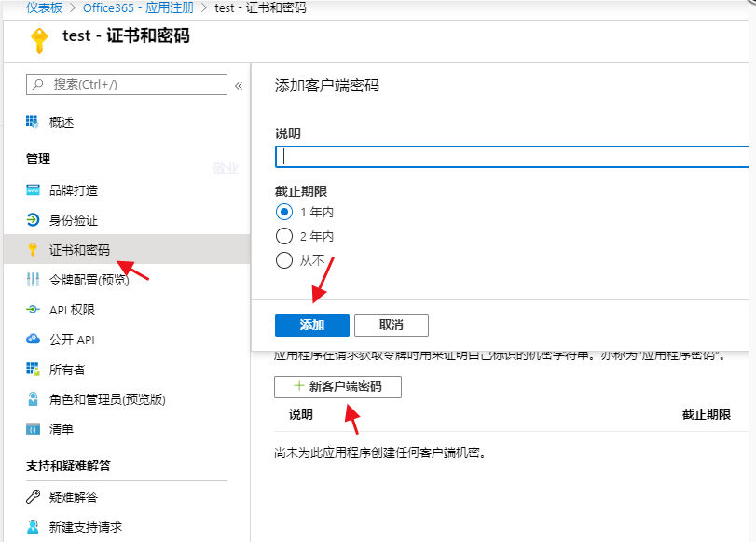The height and width of the screenshot is (542, 756).
Task: Click the 令牌配置 sliders icon
Action: pos(33,280)
